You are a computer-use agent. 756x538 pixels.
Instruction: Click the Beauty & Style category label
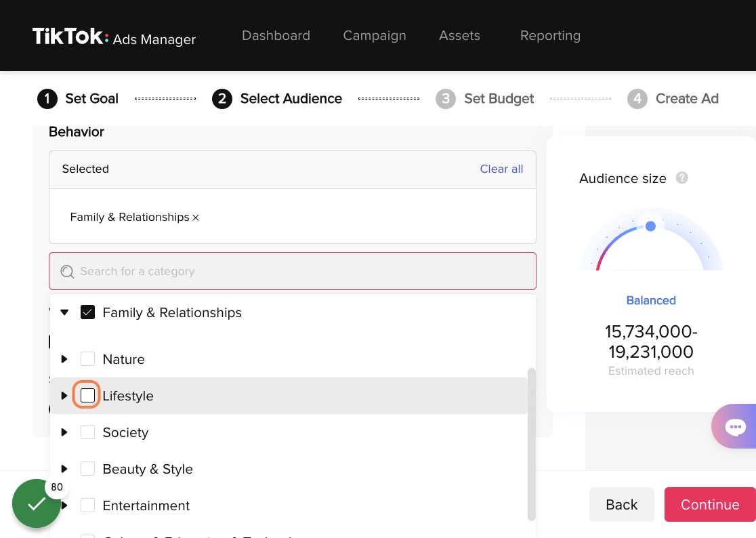pos(148,470)
